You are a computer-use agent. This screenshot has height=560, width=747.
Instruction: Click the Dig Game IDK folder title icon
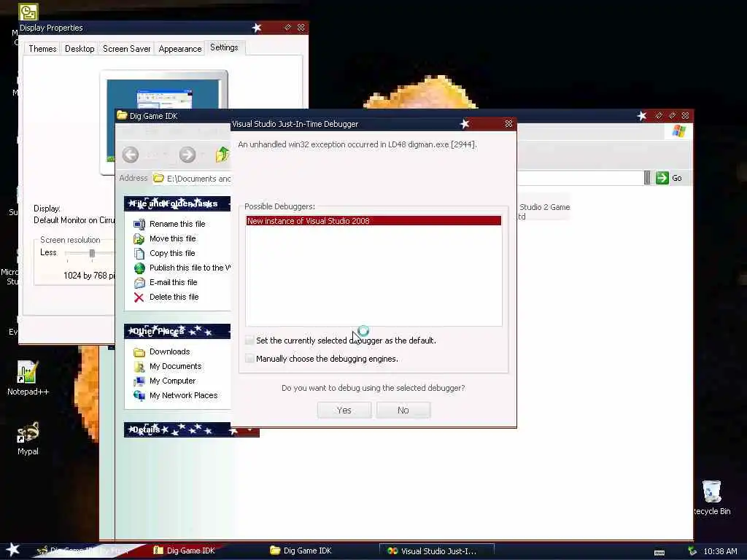coord(122,115)
